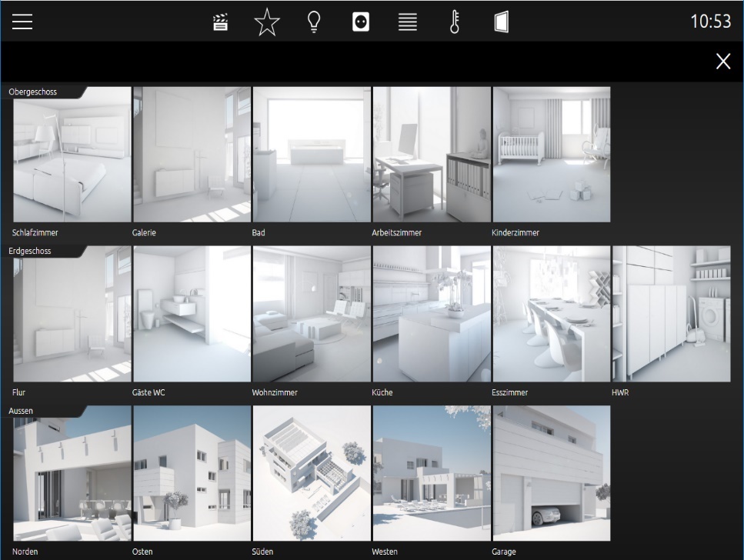Click the Gäste WC label
The width and height of the screenshot is (744, 560).
(x=148, y=392)
